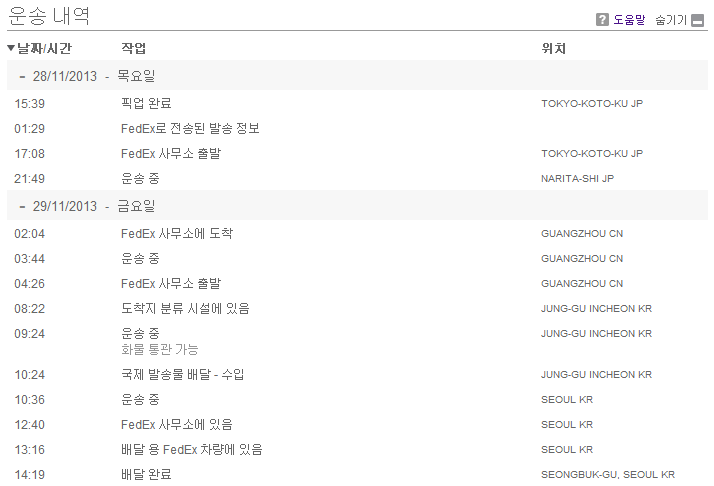
Task: Click 배달 용 FedEx 차량에 있음 entry
Action: 192,450
